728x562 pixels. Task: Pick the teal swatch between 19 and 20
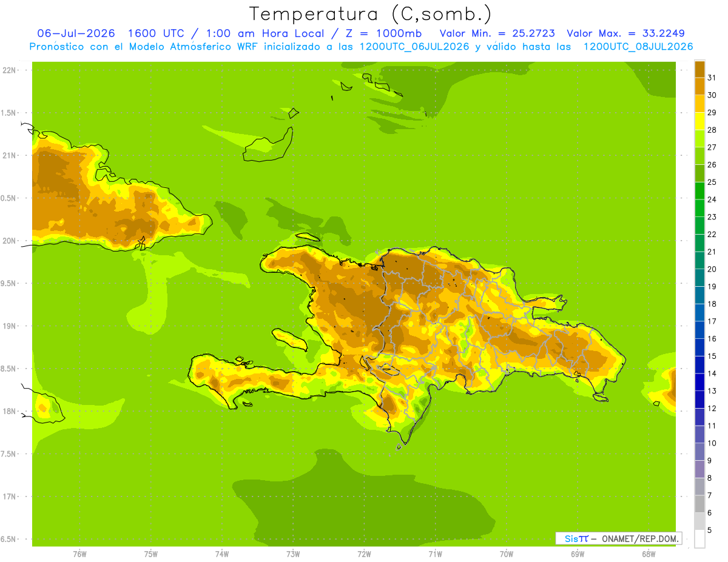tap(699, 278)
